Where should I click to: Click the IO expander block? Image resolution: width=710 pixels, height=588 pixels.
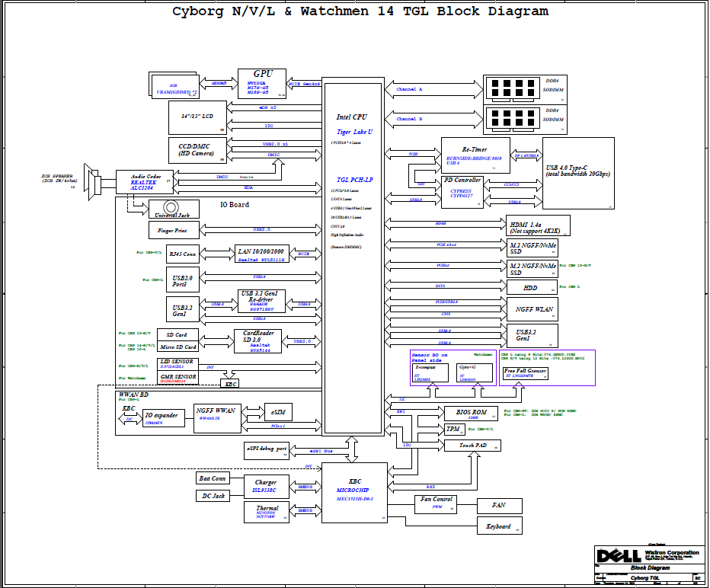pos(164,417)
